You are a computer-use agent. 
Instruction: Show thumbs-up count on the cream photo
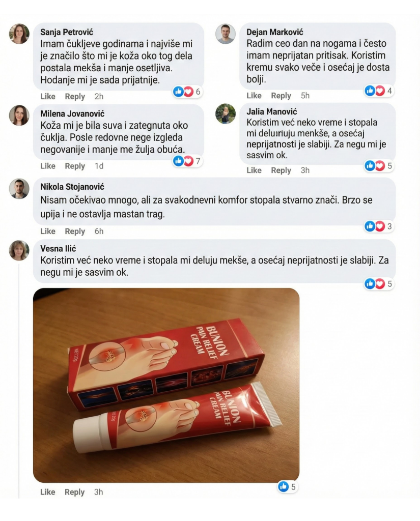click(x=287, y=487)
